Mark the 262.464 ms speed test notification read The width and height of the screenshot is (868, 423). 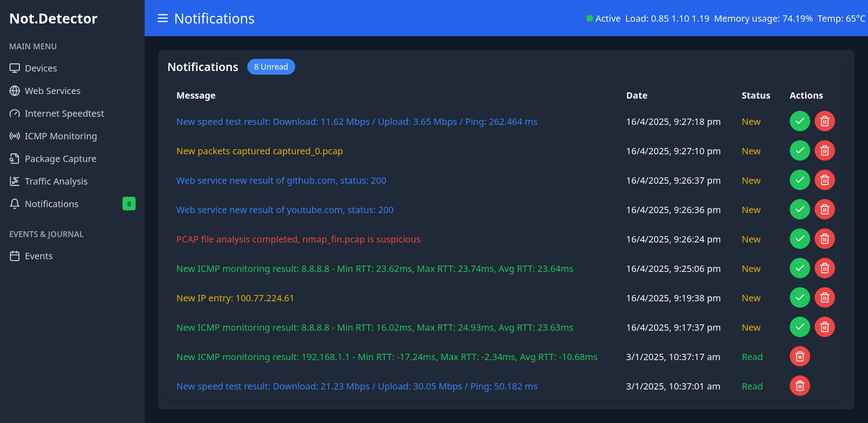(800, 121)
